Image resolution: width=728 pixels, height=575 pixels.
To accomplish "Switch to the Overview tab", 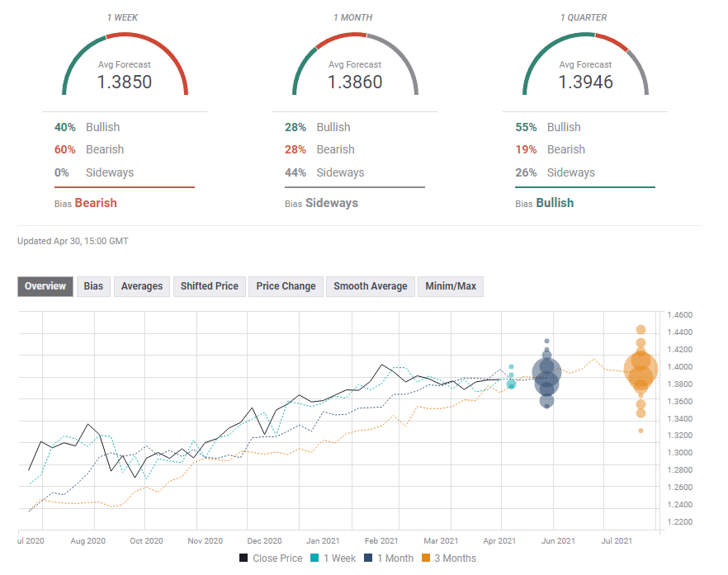I will point(45,286).
